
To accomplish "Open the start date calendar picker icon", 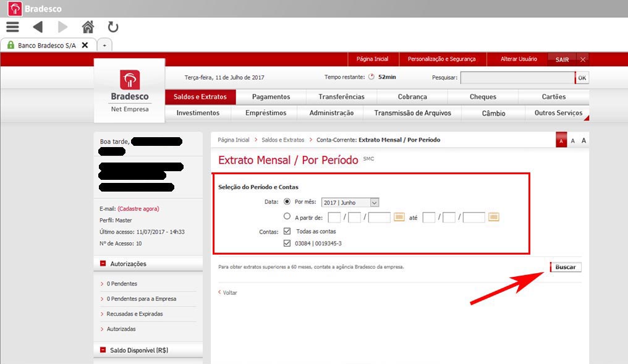I will (399, 217).
